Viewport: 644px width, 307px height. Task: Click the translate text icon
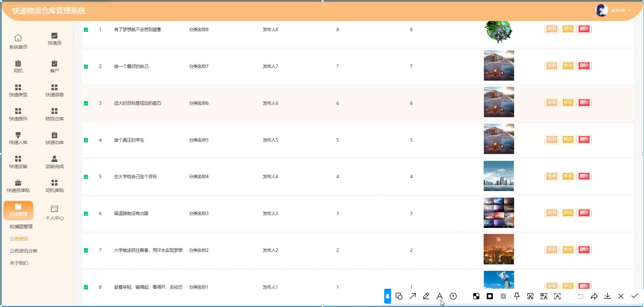point(544,297)
